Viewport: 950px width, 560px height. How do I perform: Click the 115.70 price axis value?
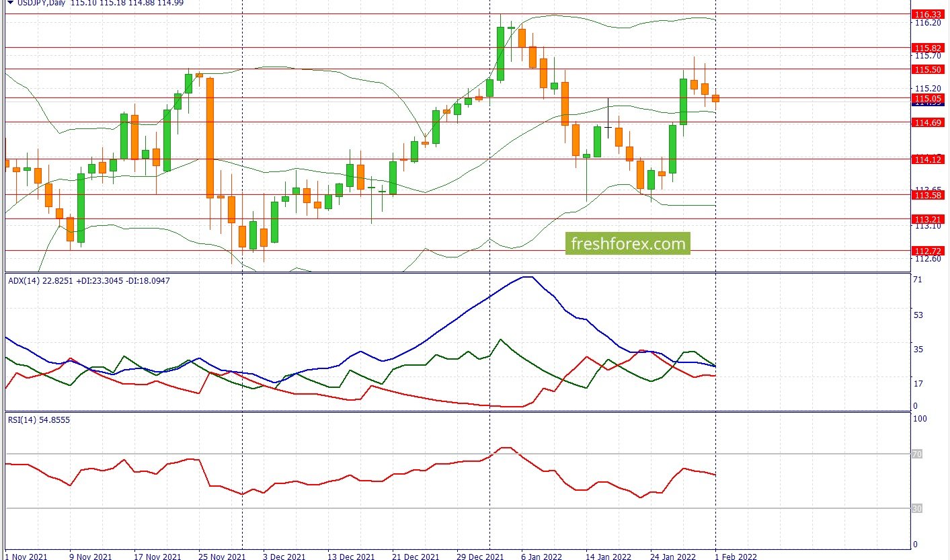tap(928, 56)
